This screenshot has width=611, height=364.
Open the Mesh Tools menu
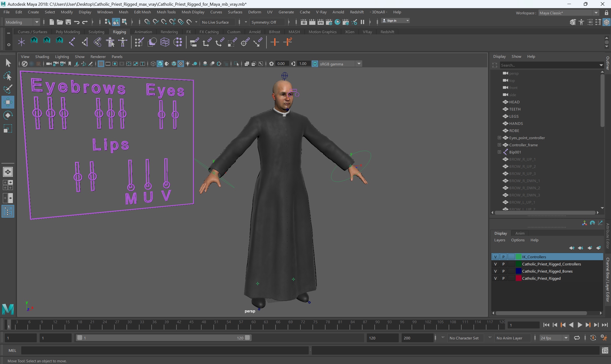coord(166,12)
